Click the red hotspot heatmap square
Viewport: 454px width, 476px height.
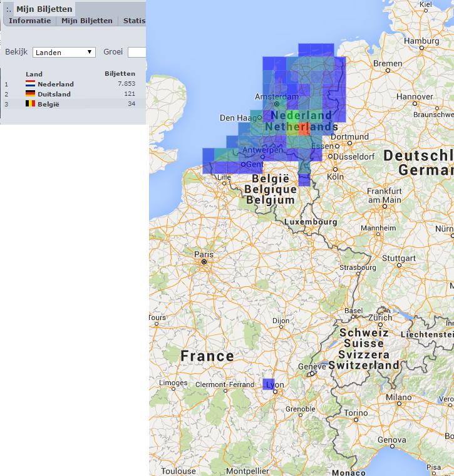click(x=304, y=129)
